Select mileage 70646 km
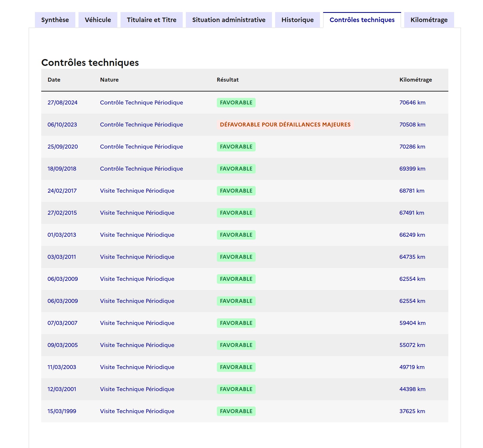This screenshot has height=448, width=483. coord(412,103)
